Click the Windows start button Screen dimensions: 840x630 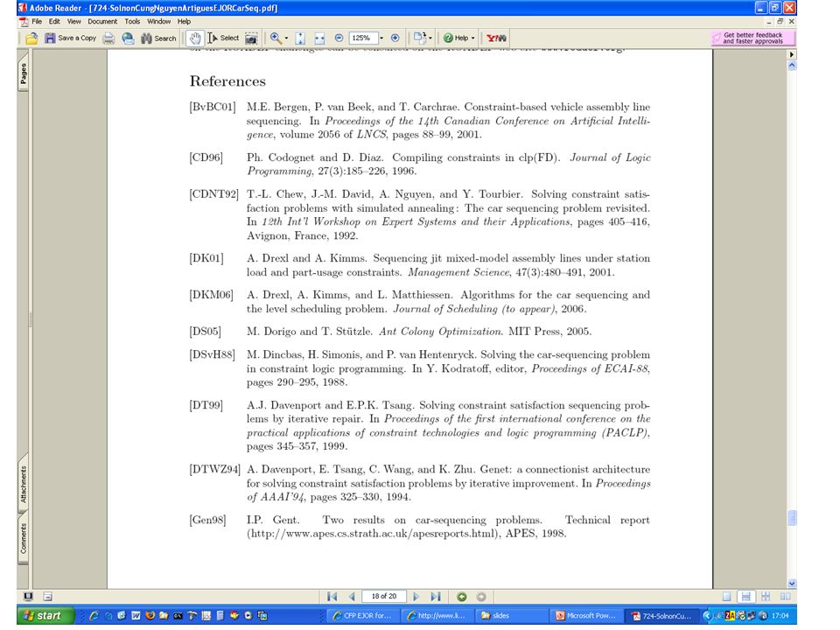pos(45,615)
